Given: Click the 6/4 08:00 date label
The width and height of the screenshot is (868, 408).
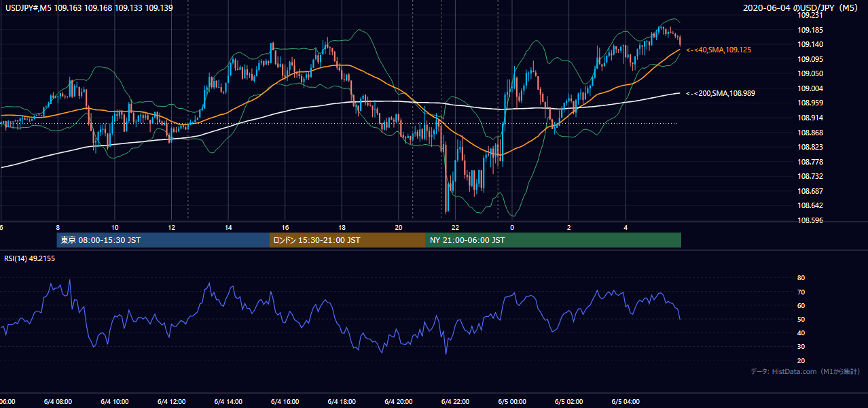Looking at the screenshot, I should (x=57, y=402).
